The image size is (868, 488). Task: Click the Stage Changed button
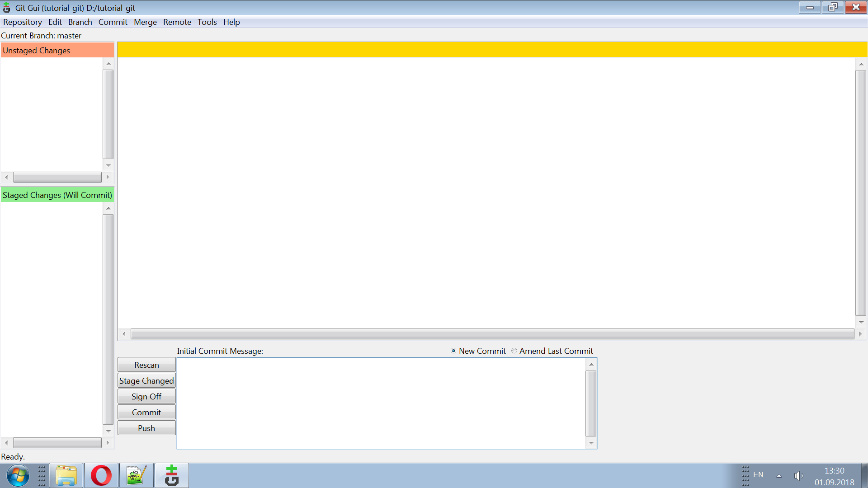(146, 380)
